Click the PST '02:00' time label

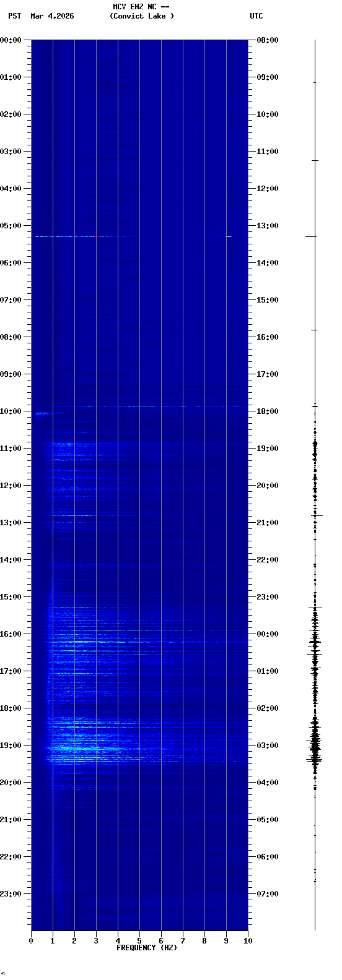[x=11, y=114]
